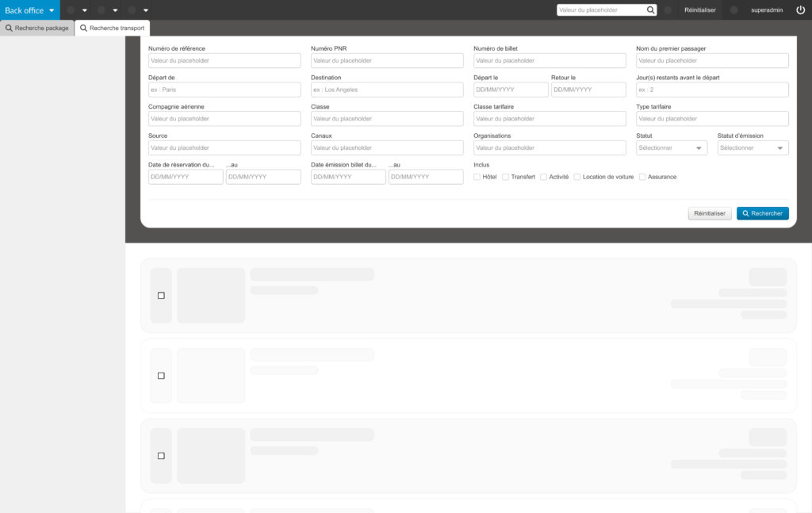Expand the Statut d'émission dropdown
This screenshot has width=812, height=513.
point(753,148)
